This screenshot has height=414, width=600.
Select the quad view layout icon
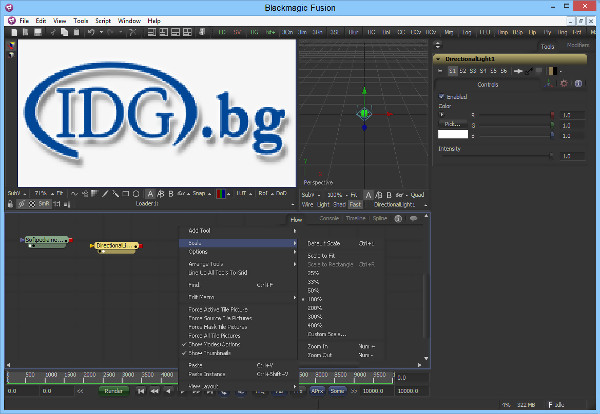point(187,32)
